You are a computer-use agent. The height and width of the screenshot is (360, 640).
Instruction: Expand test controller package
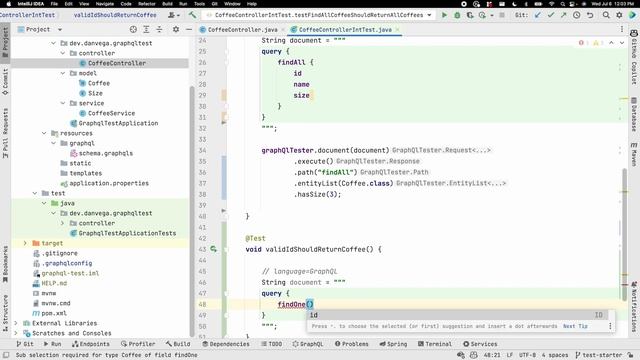tap(63, 223)
